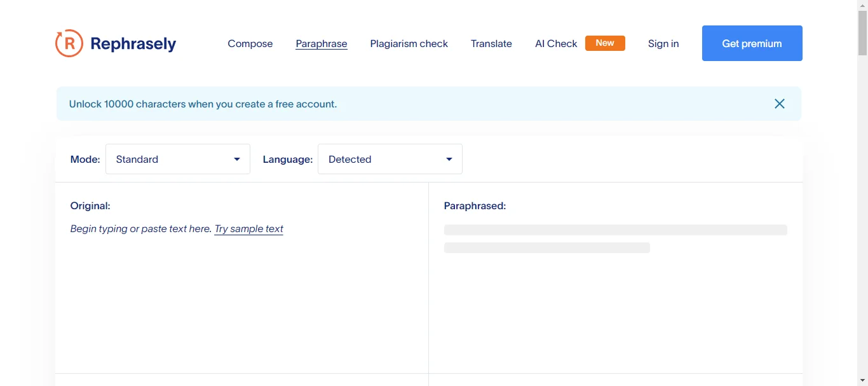Click the scrollbar up arrow
868x386 pixels.
point(862,5)
